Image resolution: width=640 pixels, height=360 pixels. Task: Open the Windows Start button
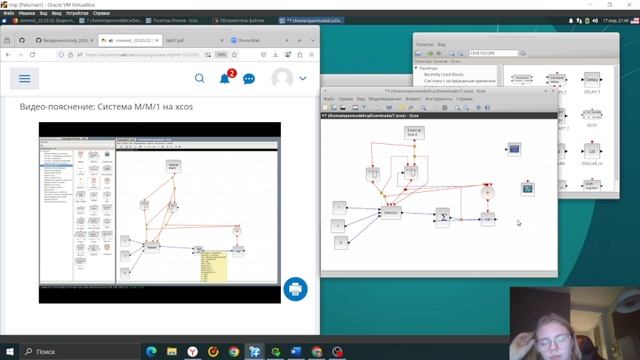10,351
